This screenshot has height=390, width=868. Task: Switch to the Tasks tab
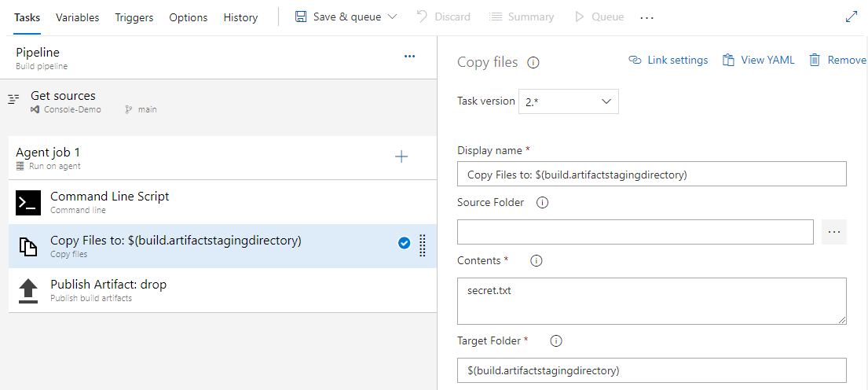tap(27, 17)
